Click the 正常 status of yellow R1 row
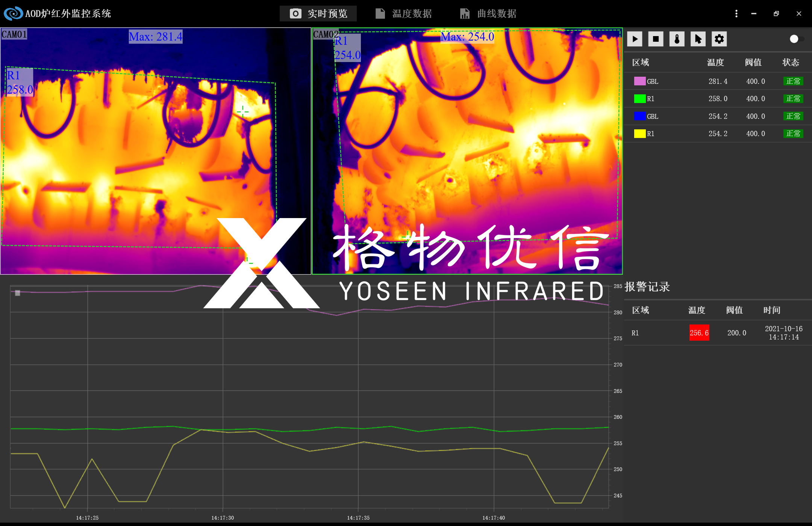This screenshot has height=526, width=812. (793, 133)
